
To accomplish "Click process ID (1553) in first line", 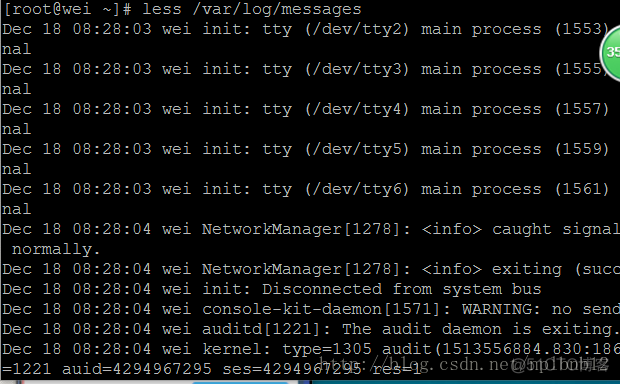I will 582,29.
